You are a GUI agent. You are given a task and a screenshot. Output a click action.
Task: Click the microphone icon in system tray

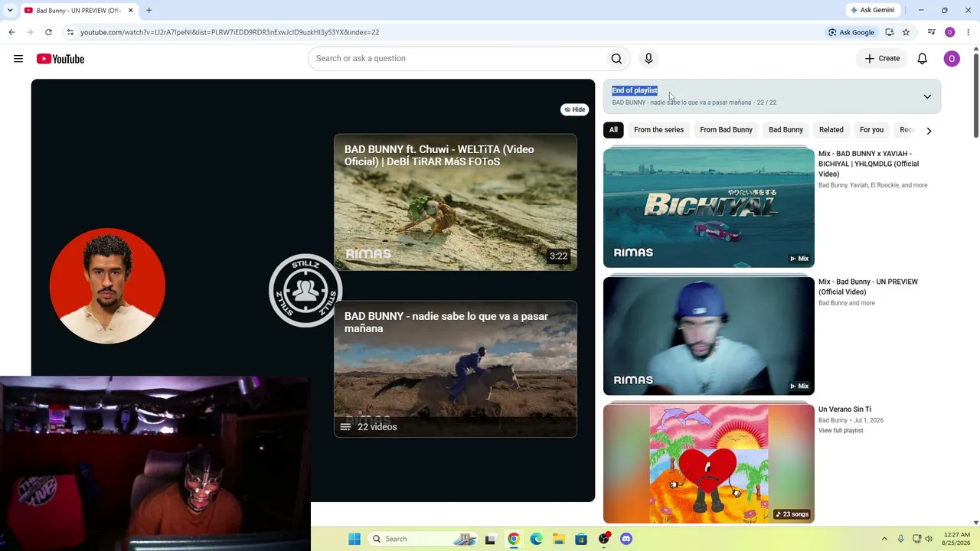pyautogui.click(x=900, y=539)
